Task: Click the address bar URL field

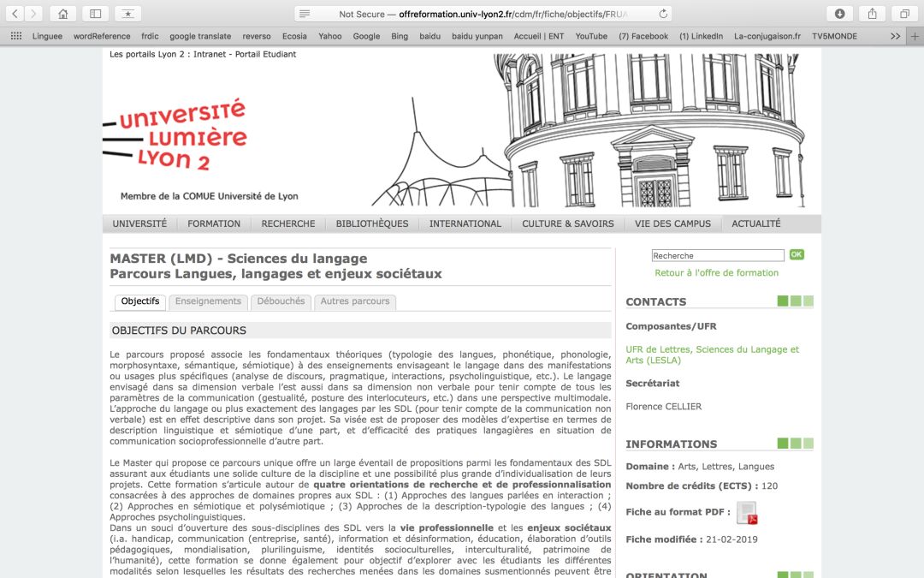Action: click(x=483, y=14)
